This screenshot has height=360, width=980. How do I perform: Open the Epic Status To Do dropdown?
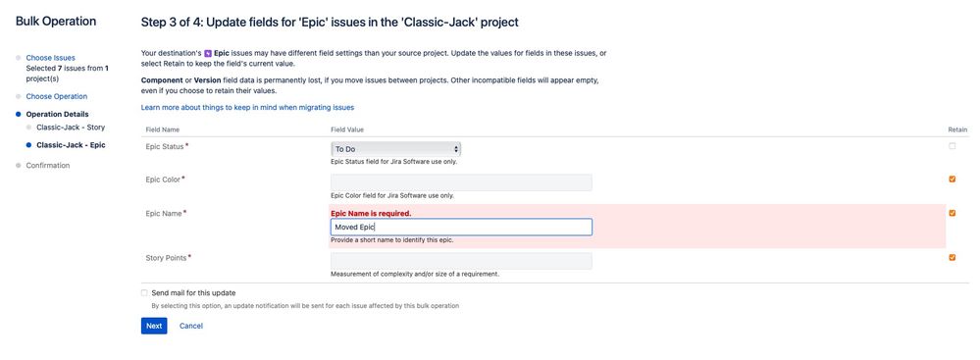pos(395,149)
